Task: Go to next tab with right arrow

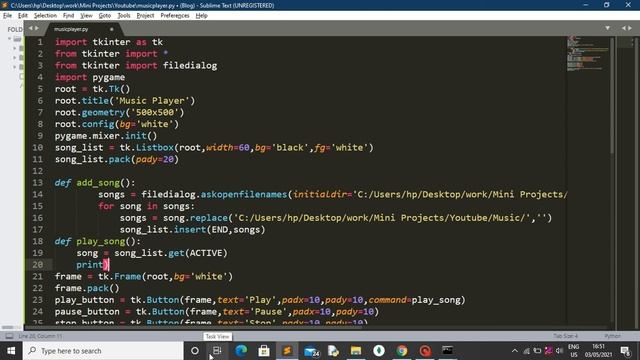Action: coord(37,28)
